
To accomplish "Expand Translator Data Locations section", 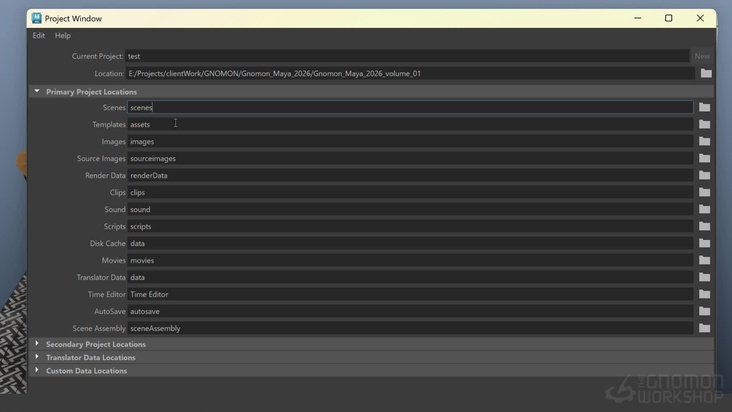I will [37, 357].
